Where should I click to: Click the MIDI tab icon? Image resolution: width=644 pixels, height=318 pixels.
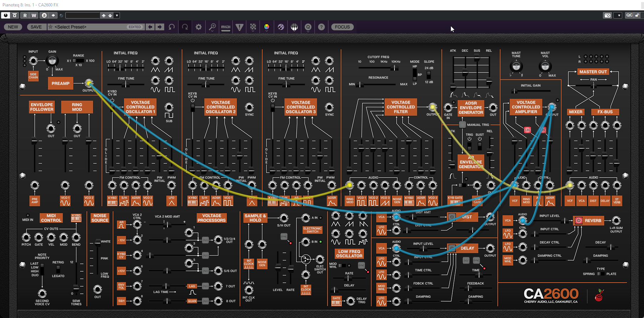[226, 27]
